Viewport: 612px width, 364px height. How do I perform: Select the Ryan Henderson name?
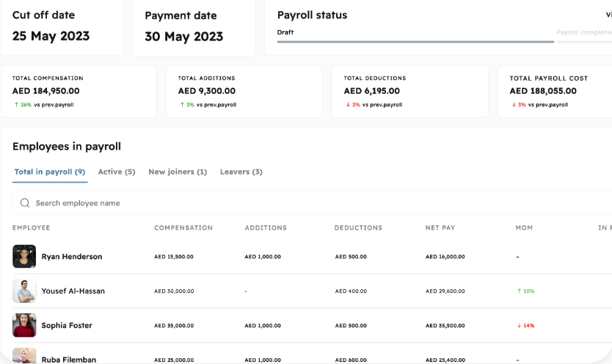72,256
